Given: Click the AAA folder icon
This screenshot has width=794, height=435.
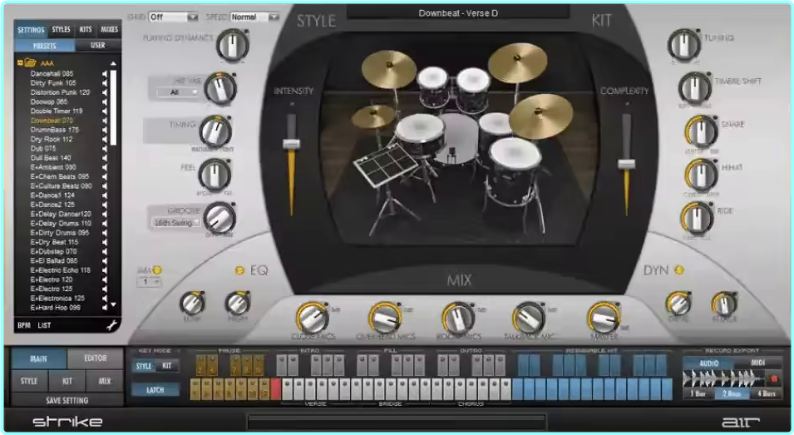Looking at the screenshot, I should click(x=30, y=63).
